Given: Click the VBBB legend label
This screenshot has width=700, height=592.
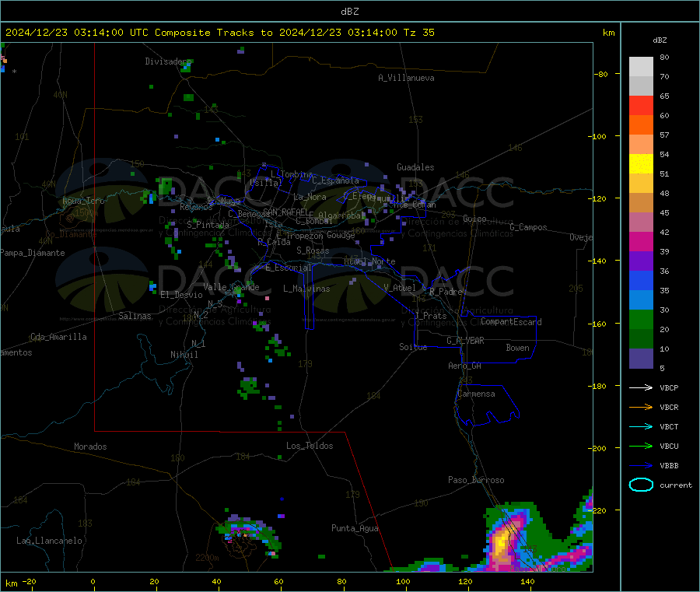Looking at the screenshot, I should [669, 466].
